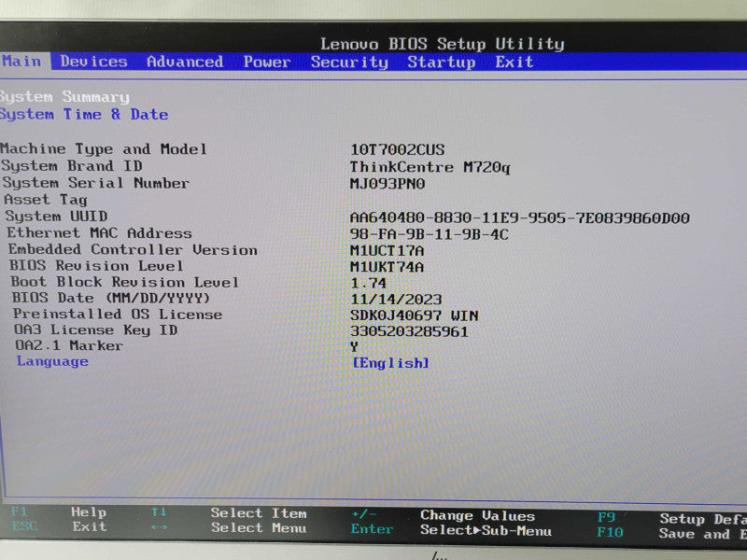Click the BIOS Revision Level label
The image size is (747, 560).
[x=96, y=266]
